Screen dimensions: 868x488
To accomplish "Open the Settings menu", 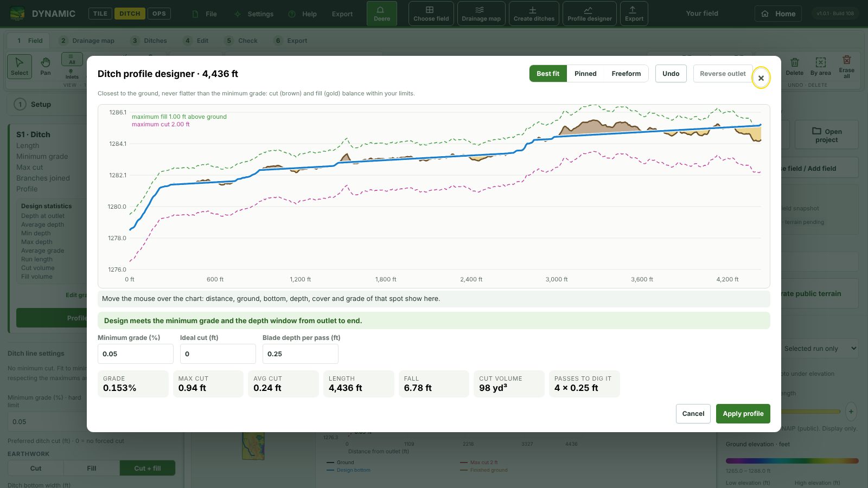I will (254, 14).
